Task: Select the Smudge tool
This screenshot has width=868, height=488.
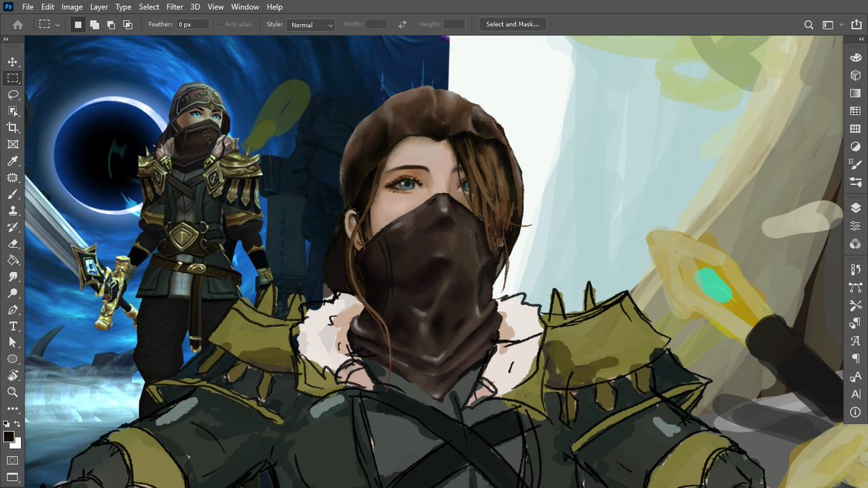Action: tap(12, 277)
